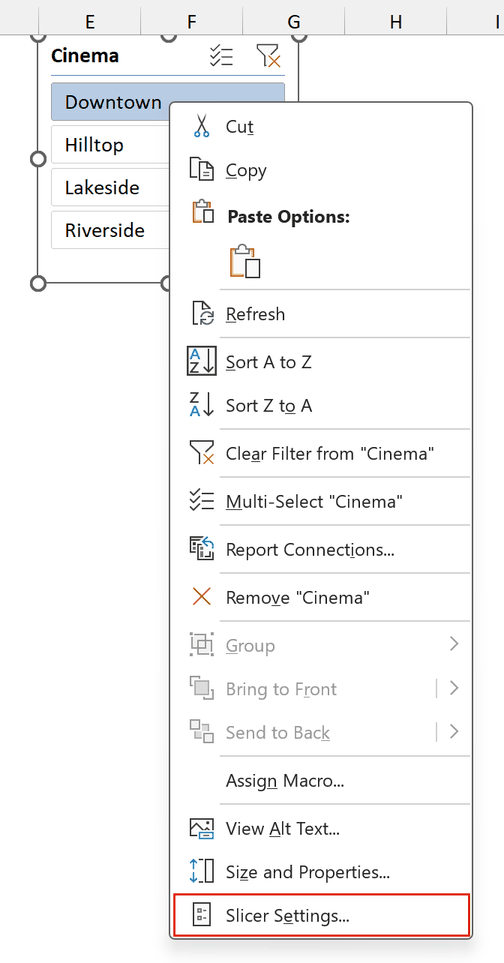Click the Bring to Front icon
The image size is (504, 963).
tap(201, 688)
